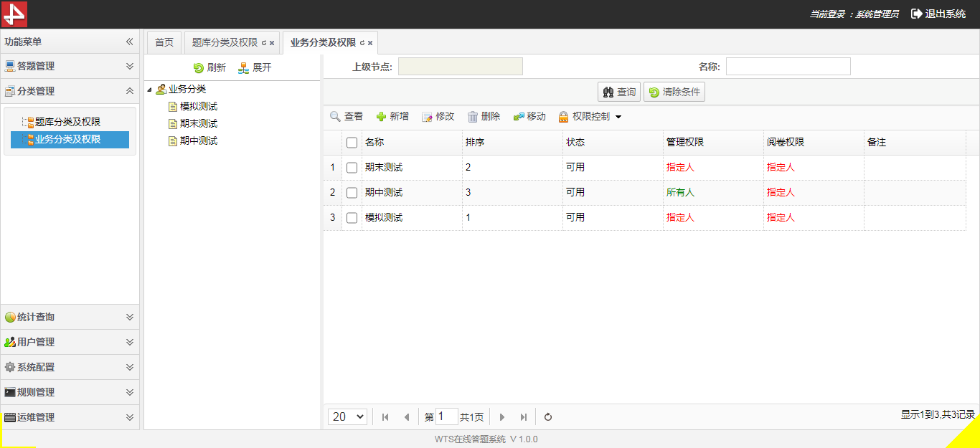Click the 退出系统 logout link
The image size is (980, 448).
pyautogui.click(x=938, y=14)
